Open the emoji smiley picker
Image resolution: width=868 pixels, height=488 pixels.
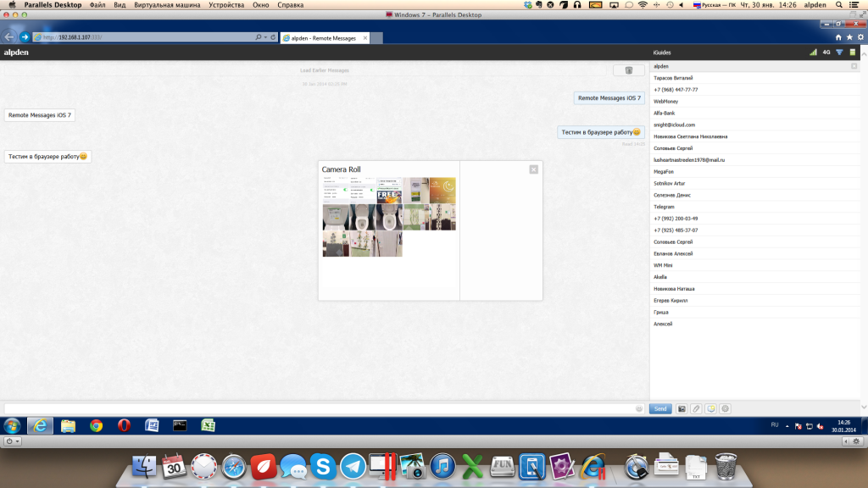[x=639, y=409]
